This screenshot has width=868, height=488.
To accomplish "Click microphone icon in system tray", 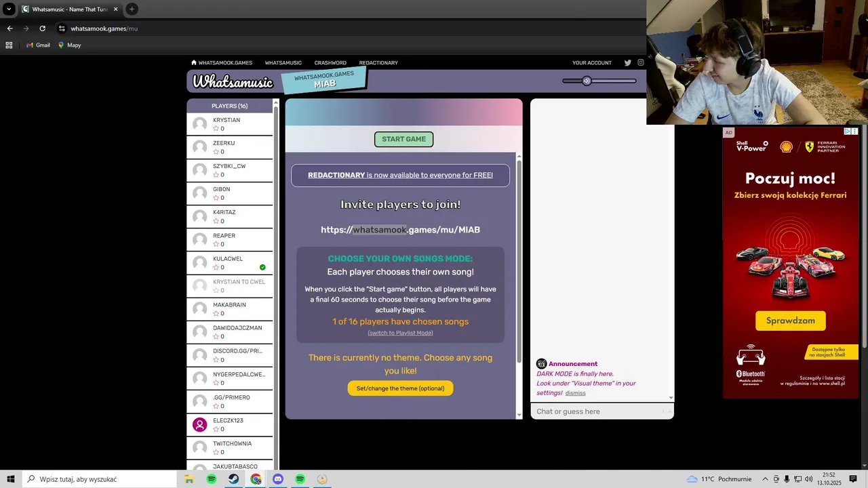I will tap(787, 479).
